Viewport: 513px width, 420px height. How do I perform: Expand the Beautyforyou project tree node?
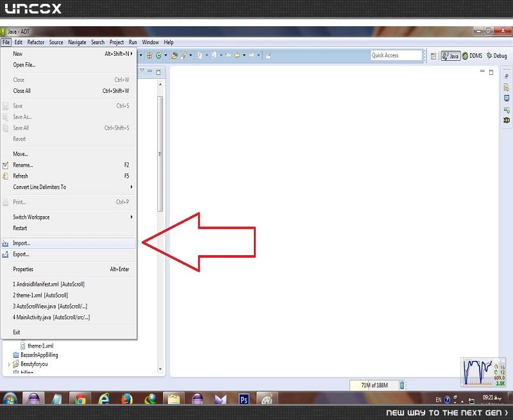pyautogui.click(x=9, y=364)
